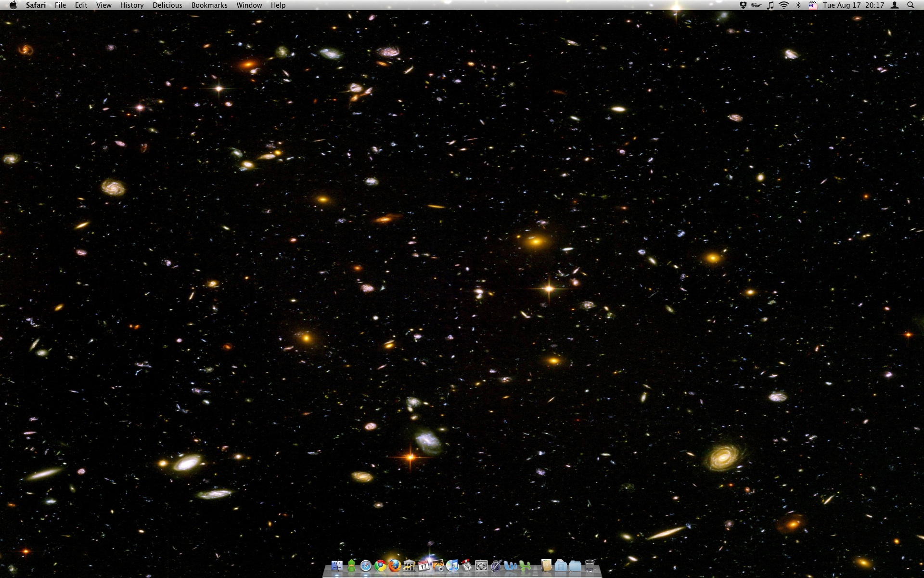924x578 pixels.
Task: Open the purple pen-and-orb app in Dock
Action: (496, 565)
